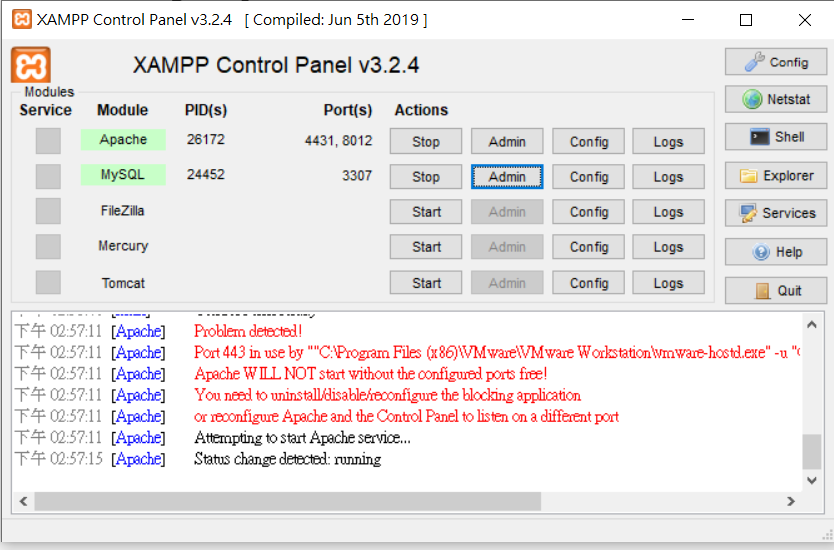Click the 'Problem detected!' log line
The width and height of the screenshot is (834, 550).
coord(248,331)
